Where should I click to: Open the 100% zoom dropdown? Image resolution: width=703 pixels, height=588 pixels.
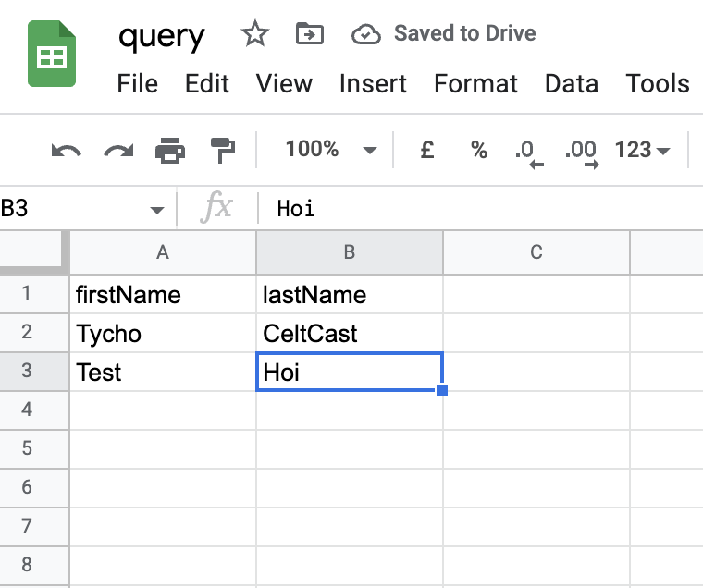pyautogui.click(x=331, y=149)
